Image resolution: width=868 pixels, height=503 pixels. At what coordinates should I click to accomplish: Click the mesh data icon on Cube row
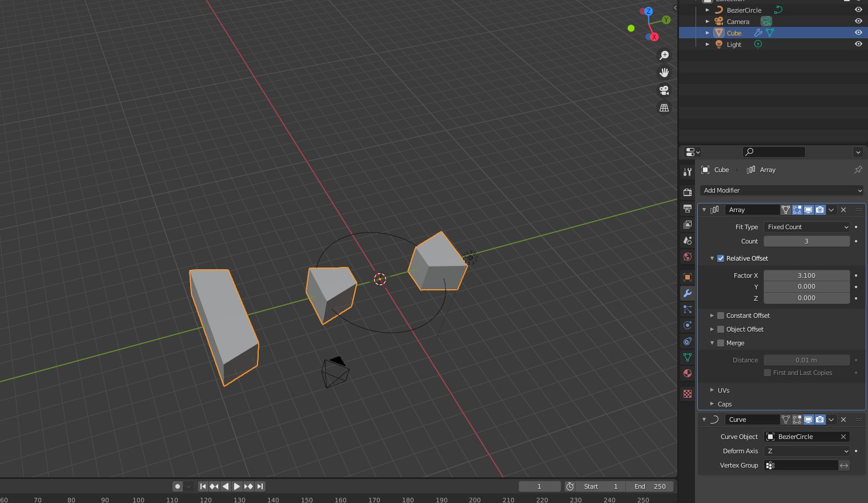[x=770, y=33]
